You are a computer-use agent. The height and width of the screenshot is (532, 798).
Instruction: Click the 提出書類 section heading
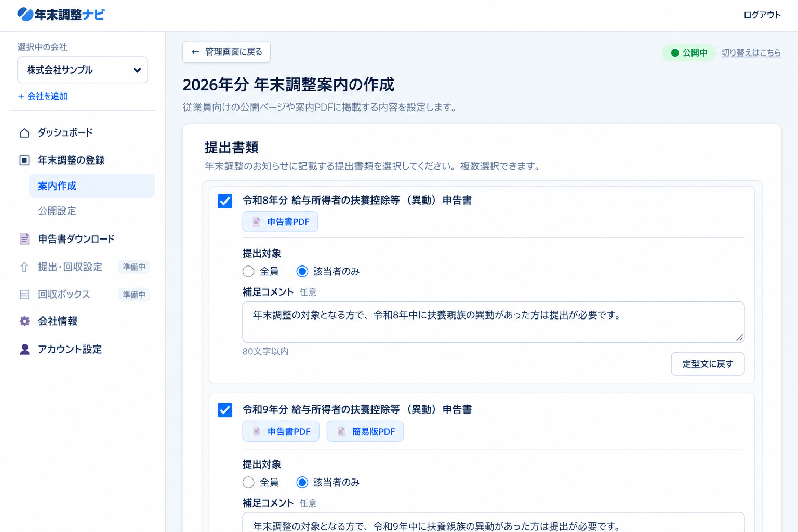(232, 148)
